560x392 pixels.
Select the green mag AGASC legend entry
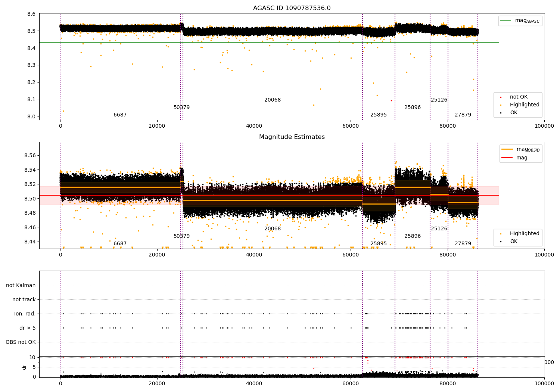(x=520, y=21)
